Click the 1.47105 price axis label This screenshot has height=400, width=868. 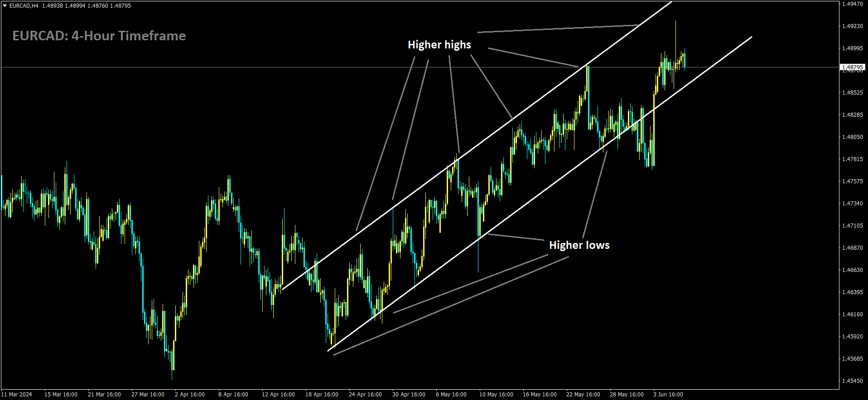click(852, 225)
